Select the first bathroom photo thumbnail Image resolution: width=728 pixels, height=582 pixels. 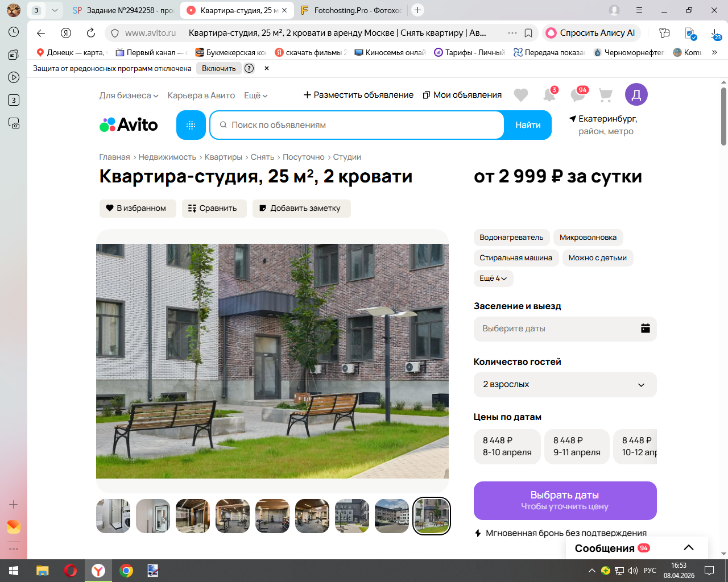click(113, 516)
